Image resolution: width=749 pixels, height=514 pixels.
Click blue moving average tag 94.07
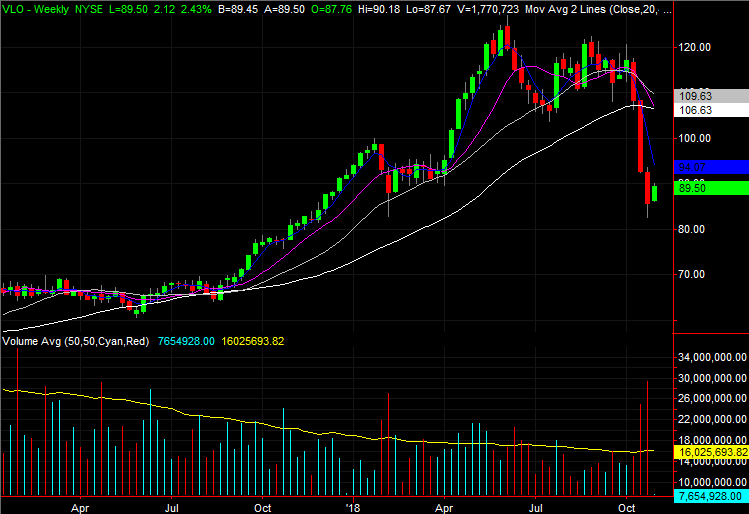(x=711, y=167)
